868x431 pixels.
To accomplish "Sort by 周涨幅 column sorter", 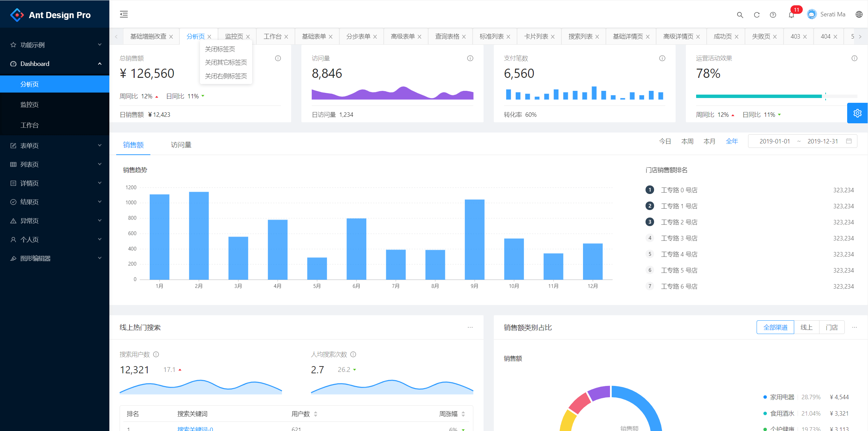I will (x=463, y=414).
